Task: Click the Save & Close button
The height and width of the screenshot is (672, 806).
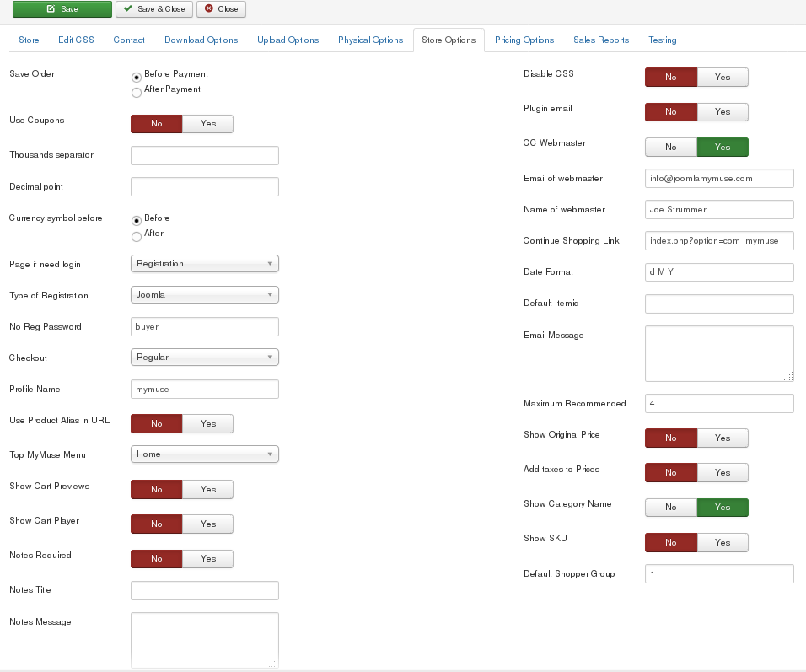Action: coord(153,9)
